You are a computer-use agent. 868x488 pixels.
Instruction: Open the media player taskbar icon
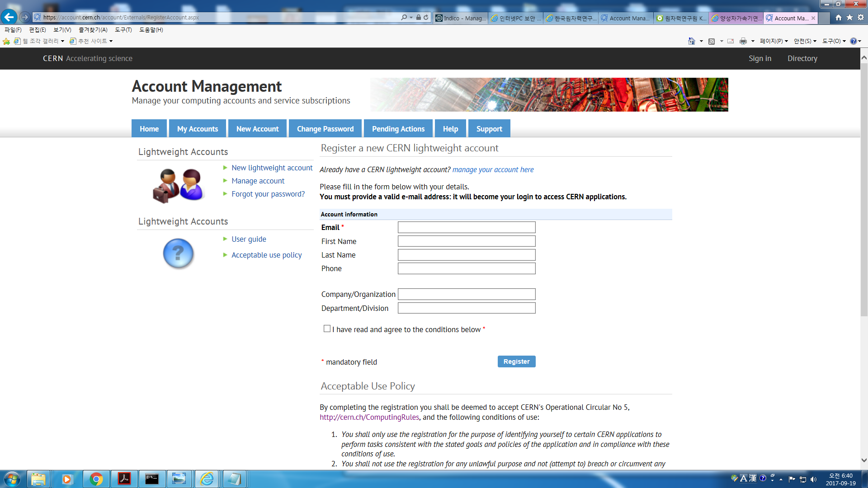pos(67,479)
